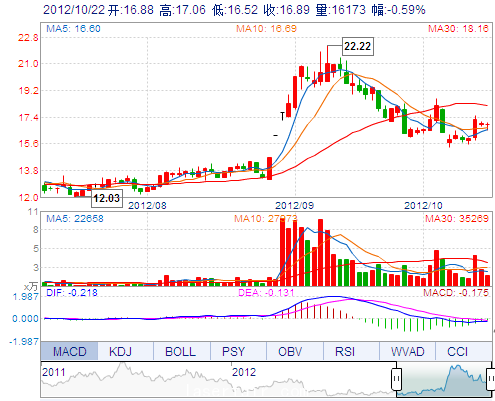Click the 22.22 high price label
The width and height of the screenshot is (495, 401).
pyautogui.click(x=358, y=46)
